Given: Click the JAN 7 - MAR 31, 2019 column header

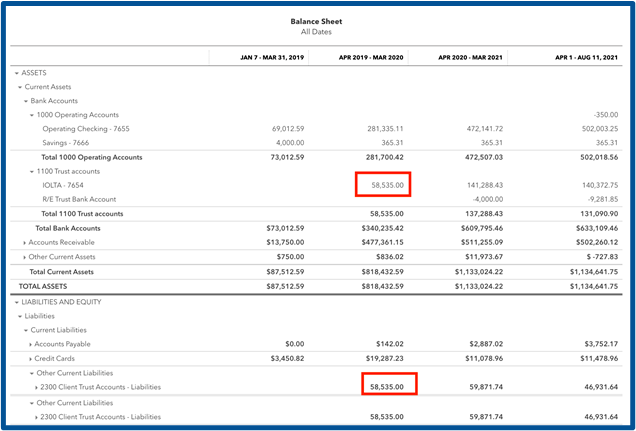Looking at the screenshot, I should pyautogui.click(x=272, y=58).
